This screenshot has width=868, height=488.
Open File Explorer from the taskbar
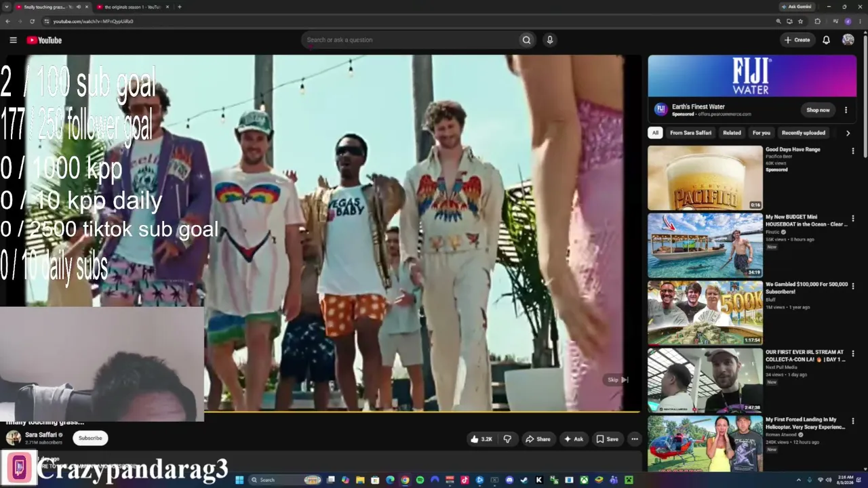tap(360, 481)
